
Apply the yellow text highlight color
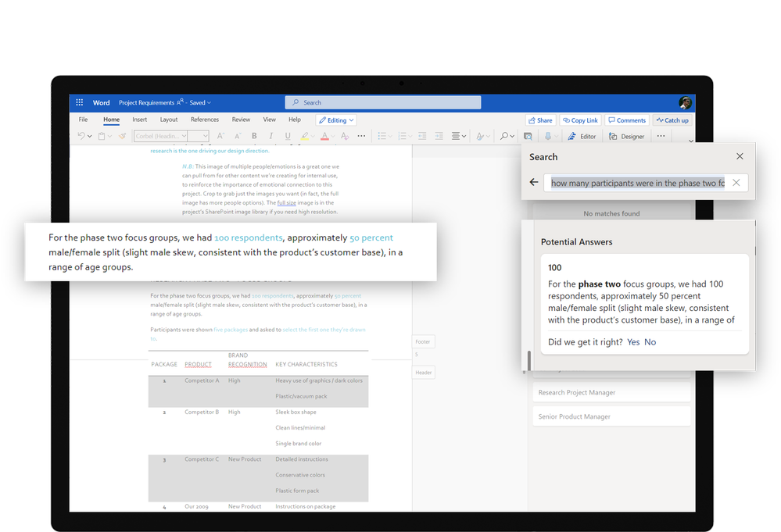pyautogui.click(x=304, y=136)
